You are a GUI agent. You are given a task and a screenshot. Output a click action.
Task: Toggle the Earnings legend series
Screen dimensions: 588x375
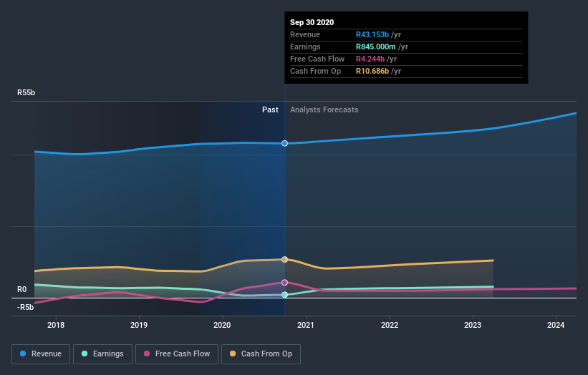pyautogui.click(x=102, y=354)
